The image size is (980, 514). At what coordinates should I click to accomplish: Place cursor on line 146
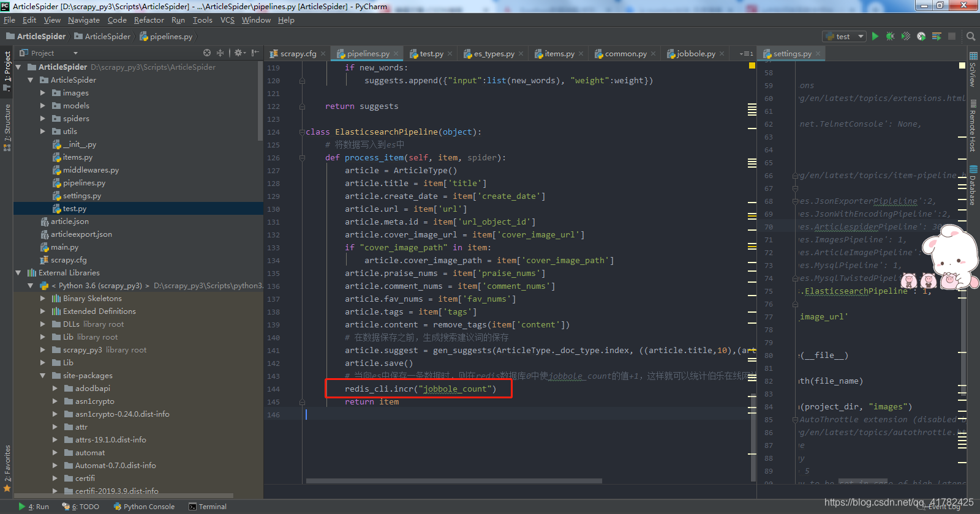(527, 415)
